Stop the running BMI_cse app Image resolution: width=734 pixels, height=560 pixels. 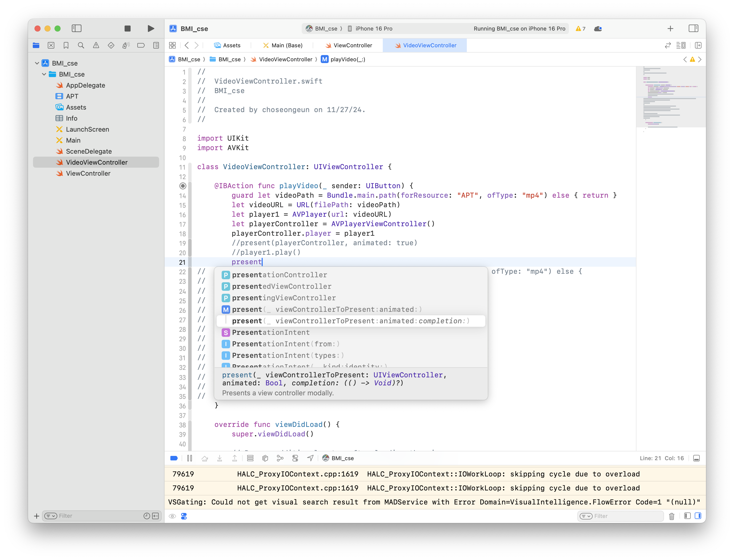(127, 29)
